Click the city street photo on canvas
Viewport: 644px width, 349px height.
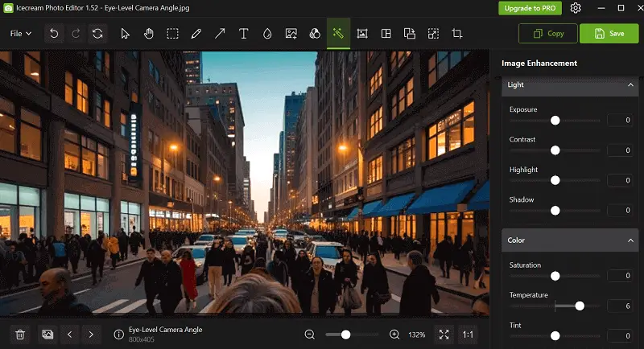(x=245, y=183)
